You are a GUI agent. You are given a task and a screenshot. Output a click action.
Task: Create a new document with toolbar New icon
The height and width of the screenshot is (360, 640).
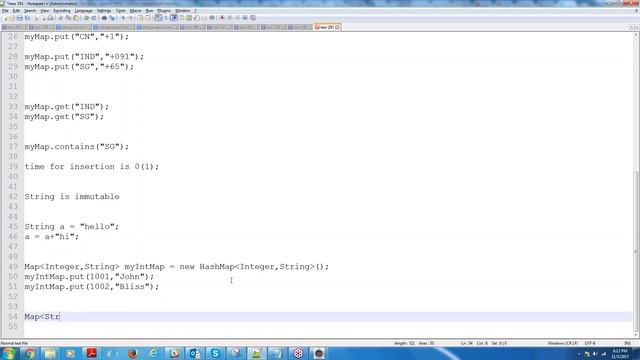coord(5,18)
